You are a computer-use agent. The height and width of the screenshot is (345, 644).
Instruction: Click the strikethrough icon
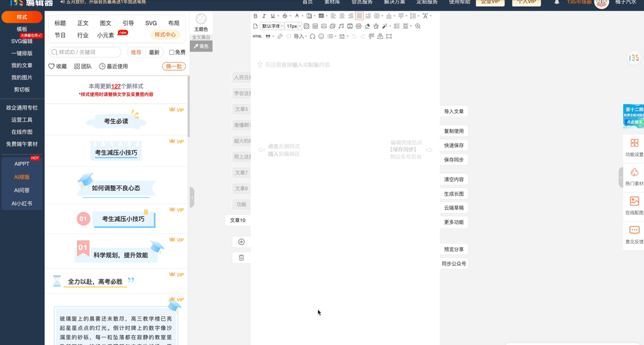coord(285,16)
